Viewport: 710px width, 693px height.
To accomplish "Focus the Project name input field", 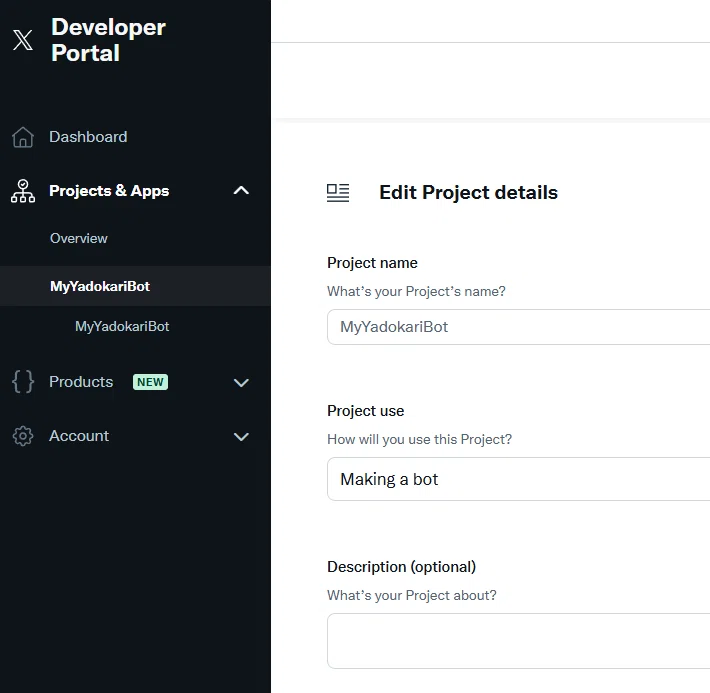I will (518, 327).
